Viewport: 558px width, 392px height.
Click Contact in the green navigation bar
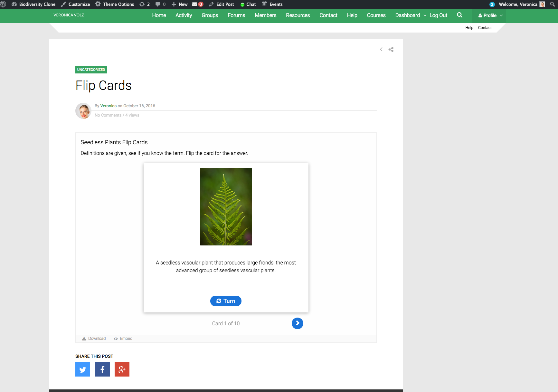(x=328, y=15)
